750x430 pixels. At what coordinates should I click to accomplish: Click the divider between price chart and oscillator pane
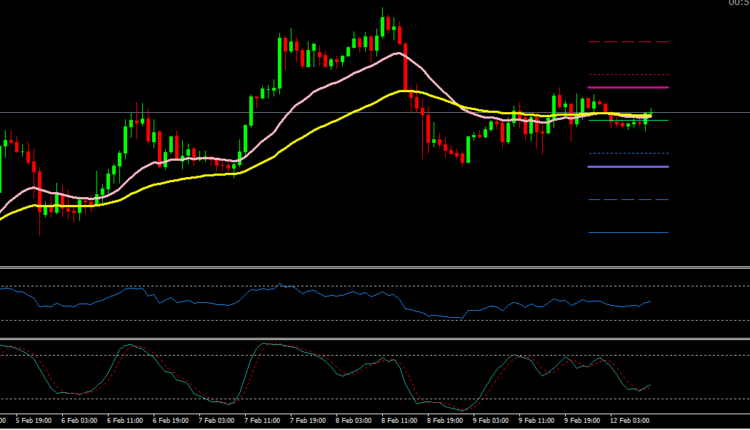tap(375, 268)
